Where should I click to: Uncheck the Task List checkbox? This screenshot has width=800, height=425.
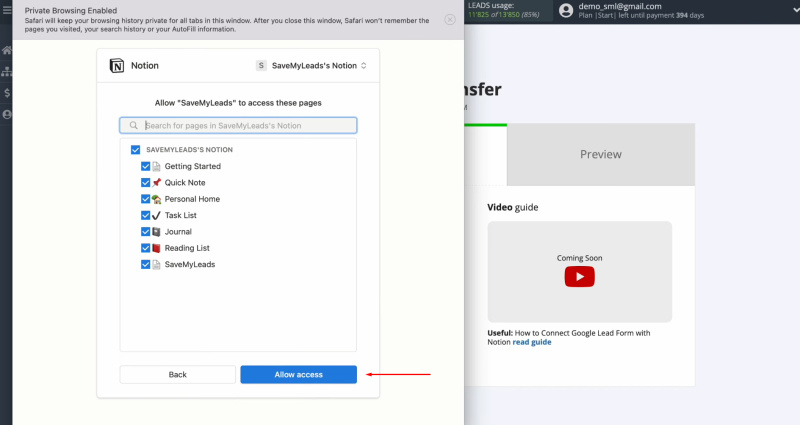pos(145,215)
